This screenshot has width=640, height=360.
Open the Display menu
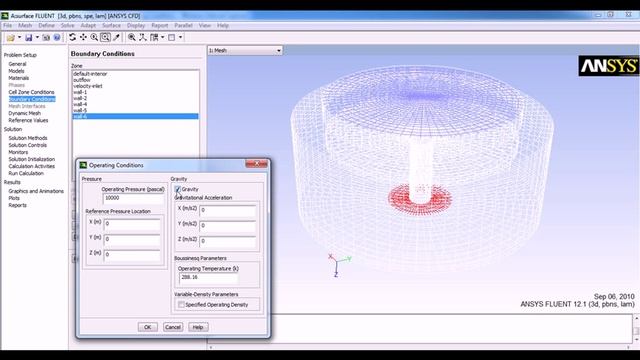(136, 25)
